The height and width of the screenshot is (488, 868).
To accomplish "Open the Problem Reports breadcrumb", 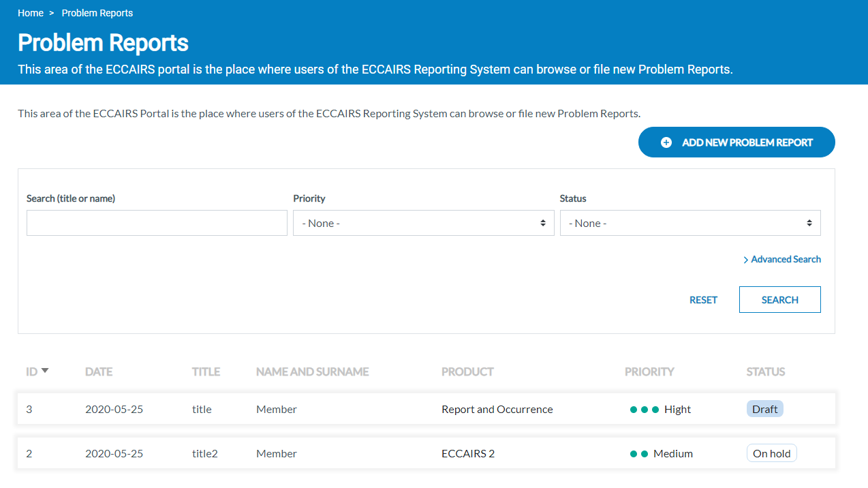I will click(97, 13).
